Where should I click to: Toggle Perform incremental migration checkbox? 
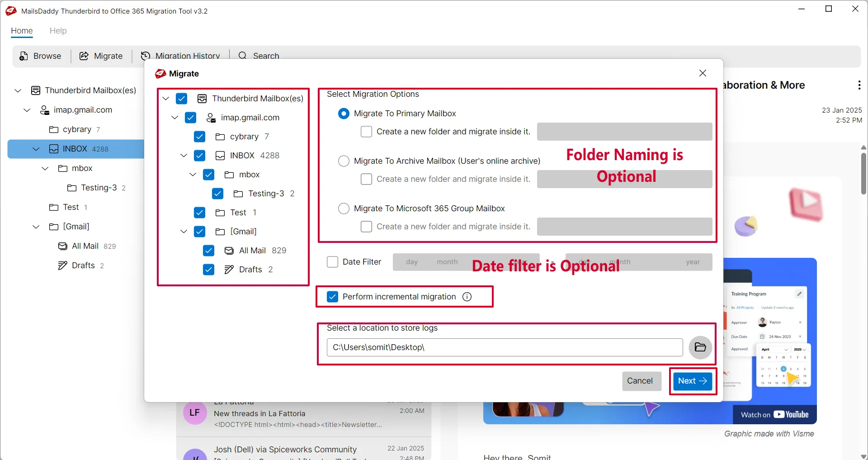click(x=333, y=297)
